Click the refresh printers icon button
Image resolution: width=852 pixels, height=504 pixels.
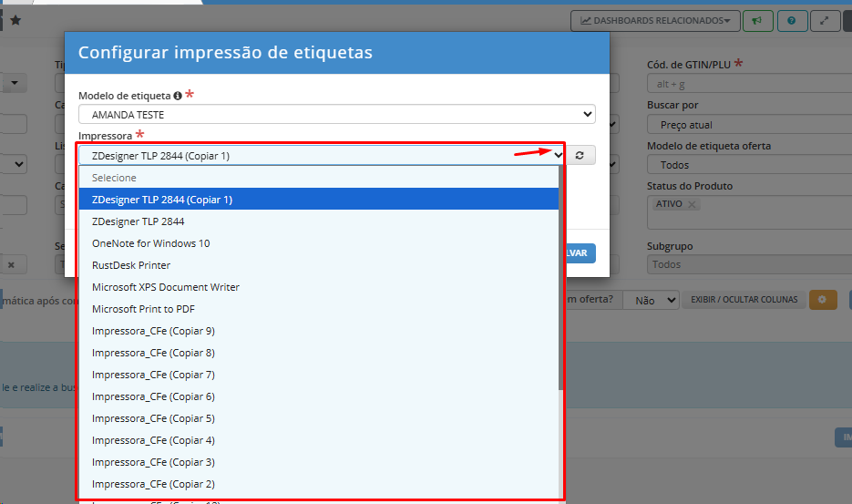(x=580, y=156)
